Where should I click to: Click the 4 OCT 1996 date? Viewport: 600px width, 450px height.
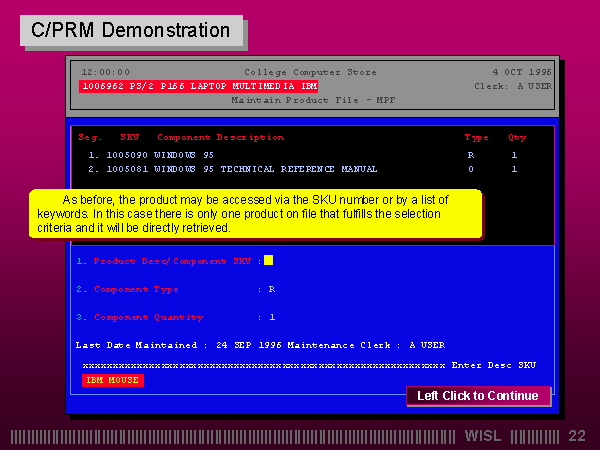pyautogui.click(x=522, y=72)
